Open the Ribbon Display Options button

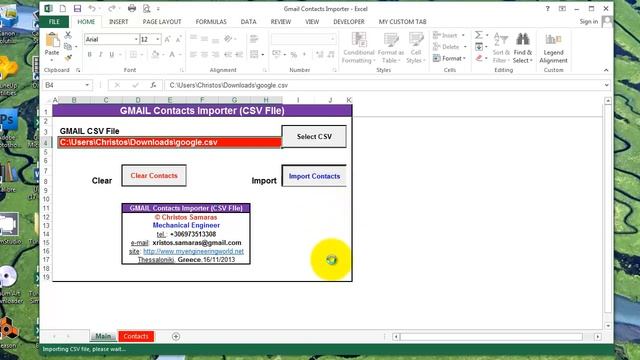click(x=562, y=9)
